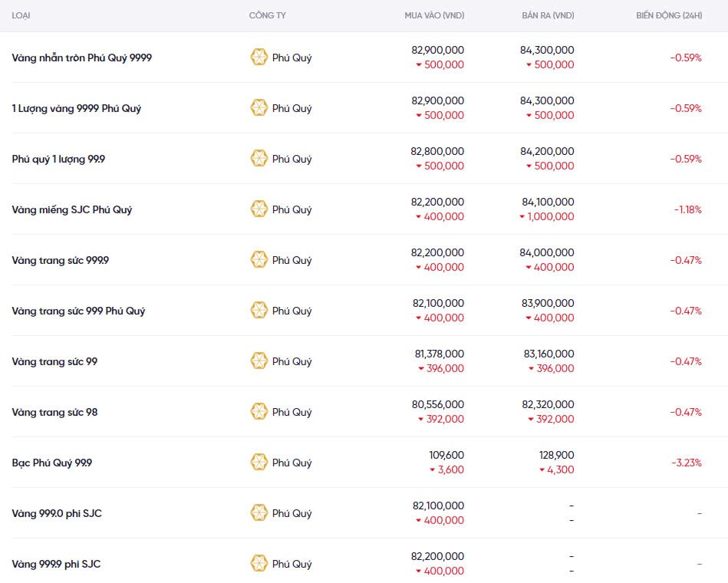
Task: Click Phú Quý logo in Vàng 999.9 phi SJC row
Action: (259, 564)
